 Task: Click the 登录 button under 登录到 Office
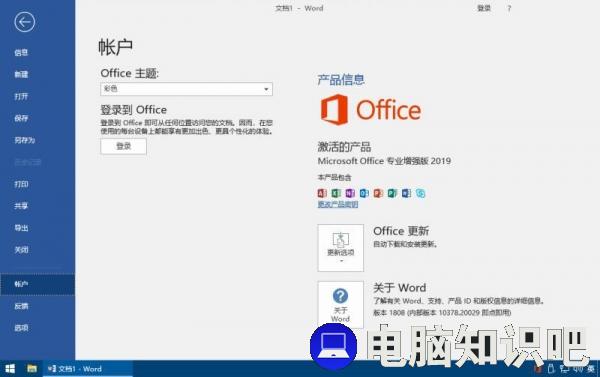123,146
